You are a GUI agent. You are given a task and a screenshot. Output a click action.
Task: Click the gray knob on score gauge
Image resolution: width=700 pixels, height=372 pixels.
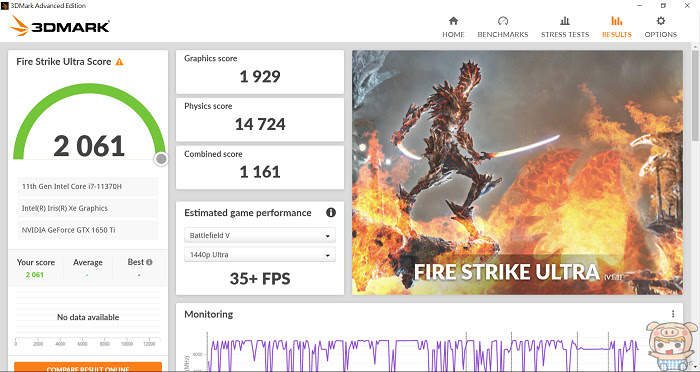pos(161,159)
